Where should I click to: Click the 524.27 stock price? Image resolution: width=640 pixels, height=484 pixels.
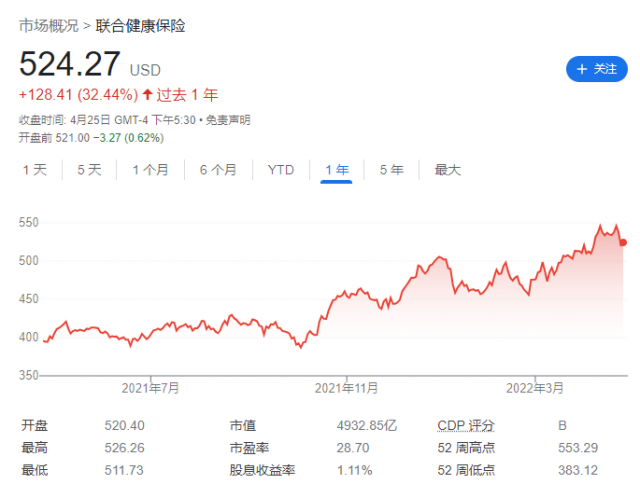(70, 64)
